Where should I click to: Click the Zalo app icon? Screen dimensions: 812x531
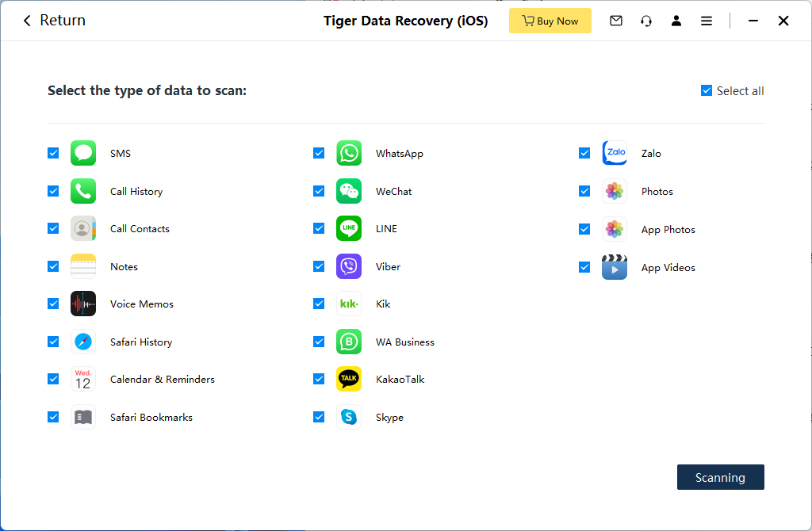[x=615, y=153]
